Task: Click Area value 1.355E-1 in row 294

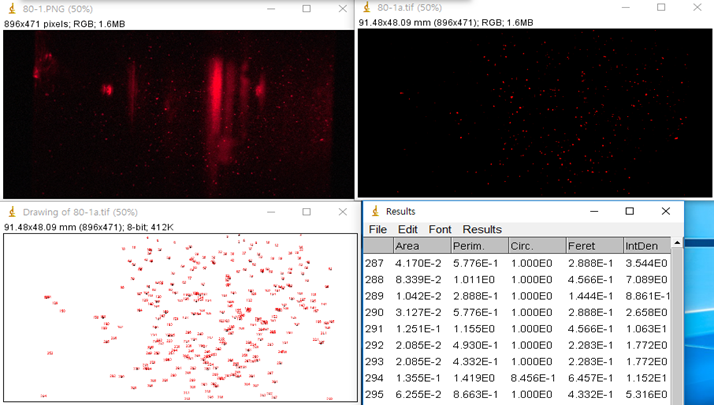Action: (418, 378)
